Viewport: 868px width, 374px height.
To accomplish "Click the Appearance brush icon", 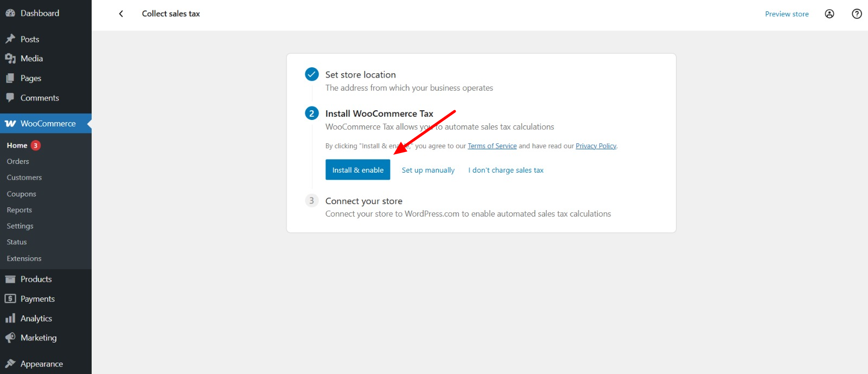I will 10,364.
